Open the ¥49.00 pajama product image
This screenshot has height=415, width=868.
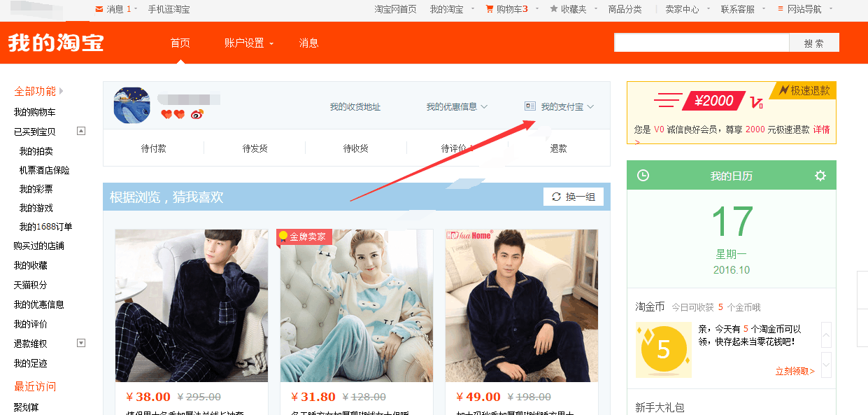coord(522,305)
